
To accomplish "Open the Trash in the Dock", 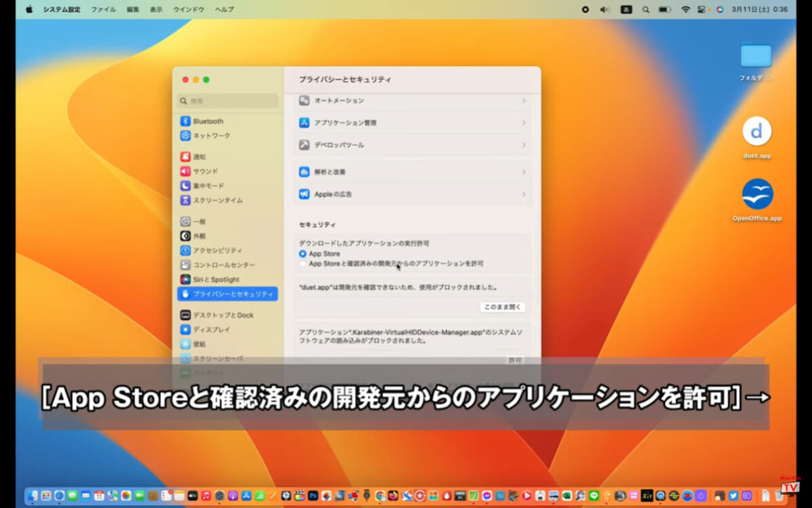I will [779, 496].
